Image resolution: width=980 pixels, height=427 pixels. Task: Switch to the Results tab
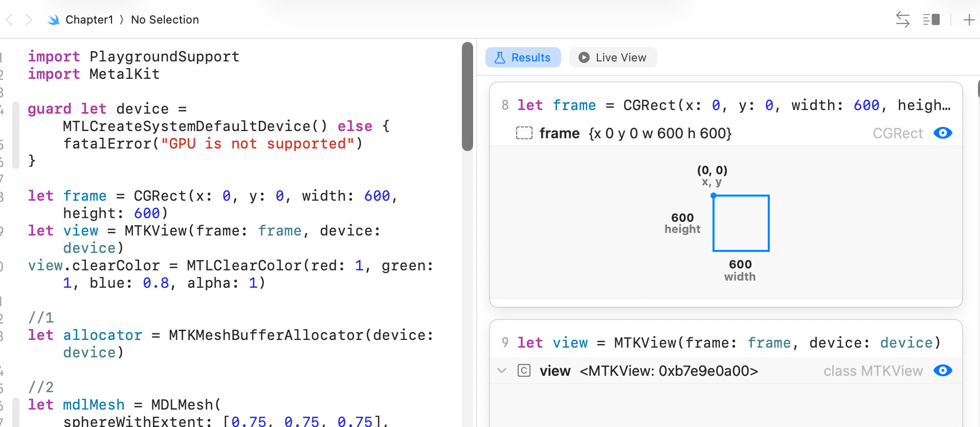(x=523, y=57)
